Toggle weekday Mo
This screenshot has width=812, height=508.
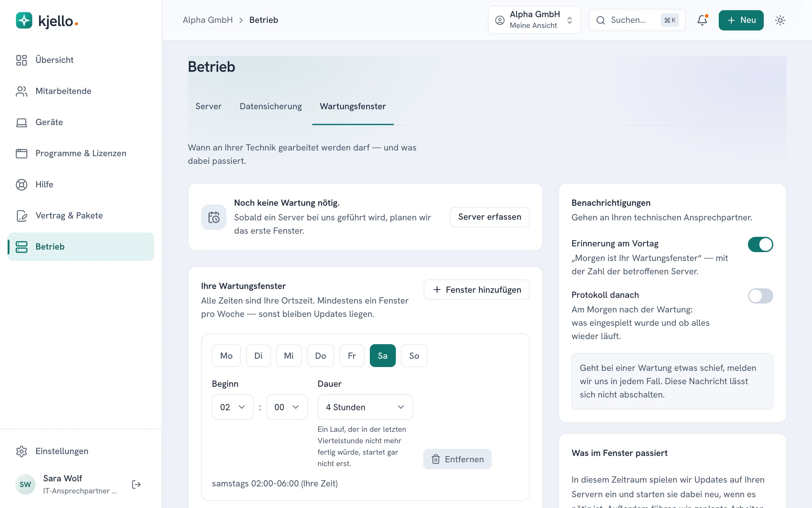pos(226,356)
